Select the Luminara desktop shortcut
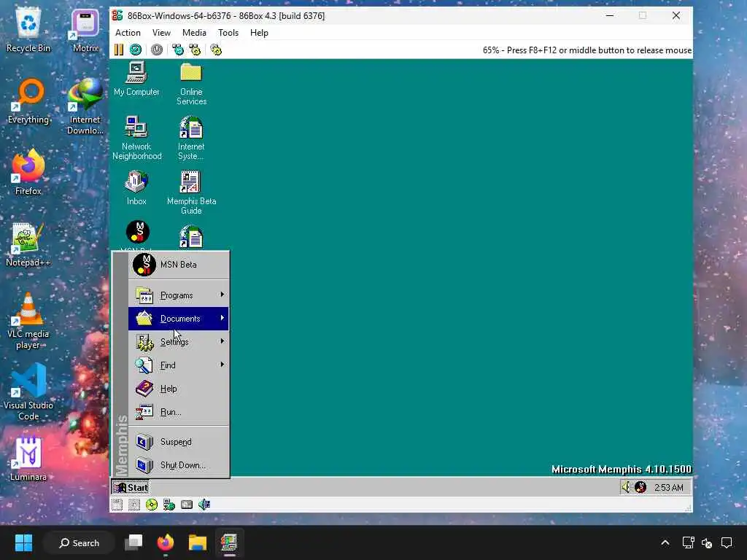This screenshot has width=747, height=560. pyautogui.click(x=28, y=459)
